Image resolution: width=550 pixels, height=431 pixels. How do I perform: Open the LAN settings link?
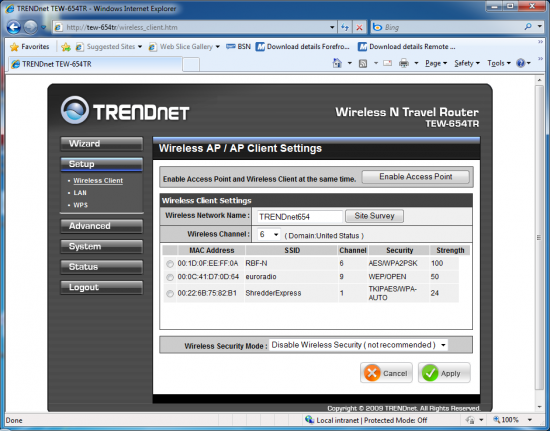(80, 193)
